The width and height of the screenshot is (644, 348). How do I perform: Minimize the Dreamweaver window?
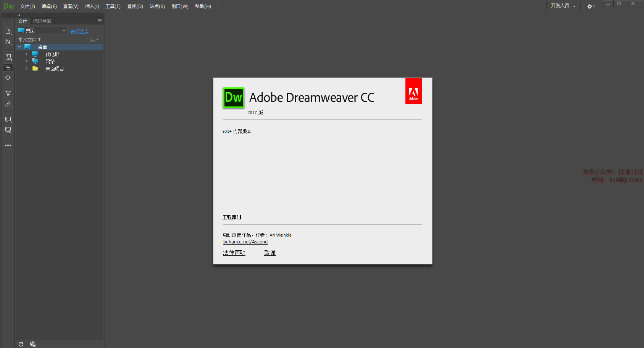tap(608, 4)
